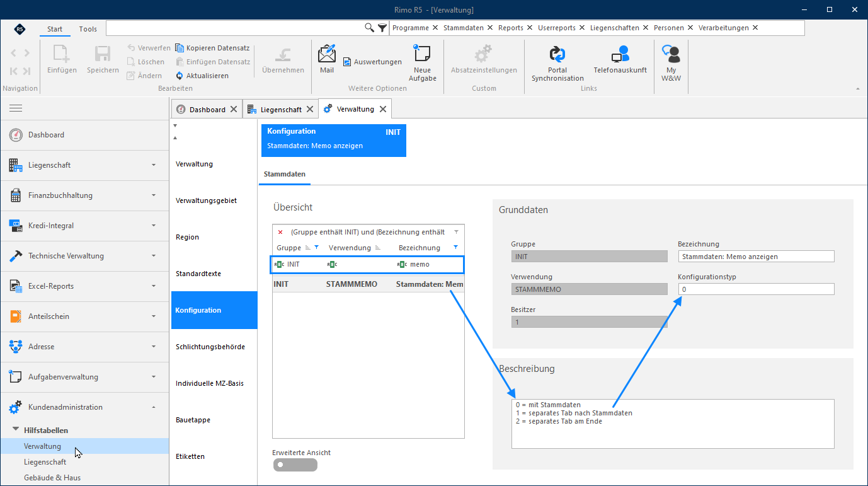Viewport: 868px width, 486px height.
Task: Expand the Kredi-Integral sidebar section
Action: click(x=154, y=226)
